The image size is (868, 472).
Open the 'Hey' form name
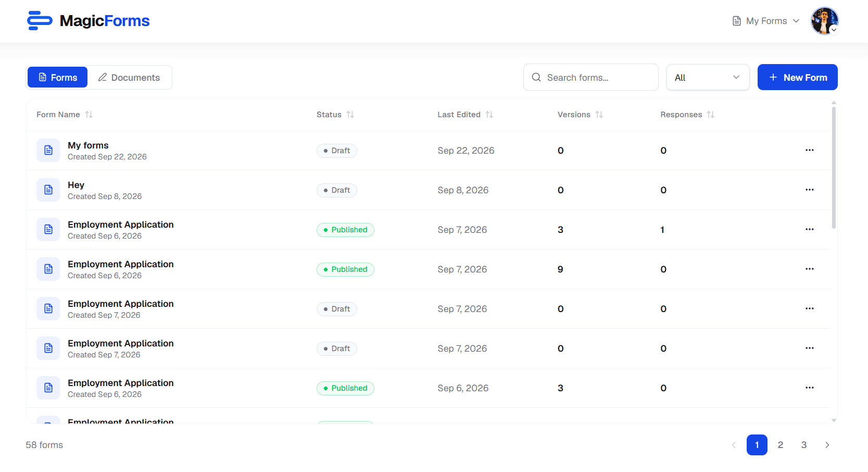click(x=76, y=185)
